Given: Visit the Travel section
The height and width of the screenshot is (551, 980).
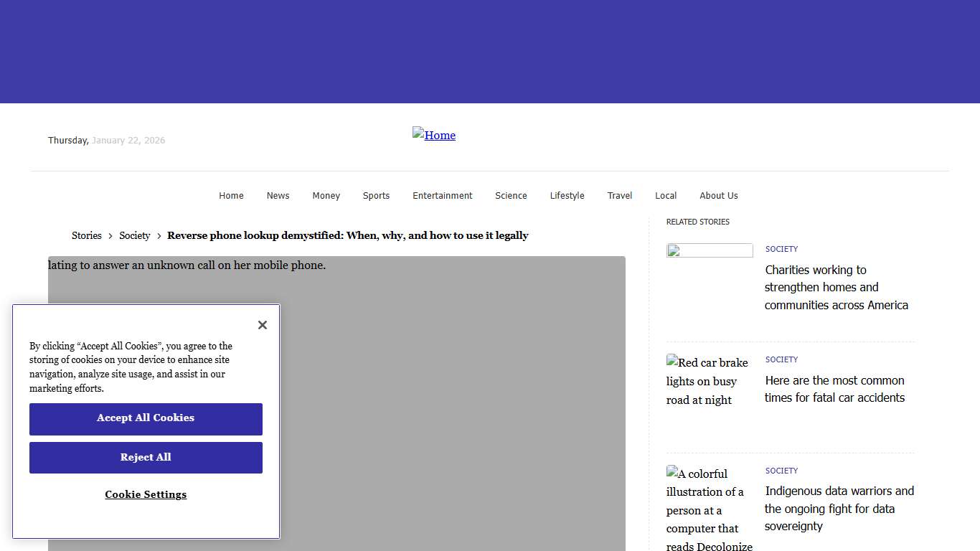Looking at the screenshot, I should pyautogui.click(x=619, y=195).
